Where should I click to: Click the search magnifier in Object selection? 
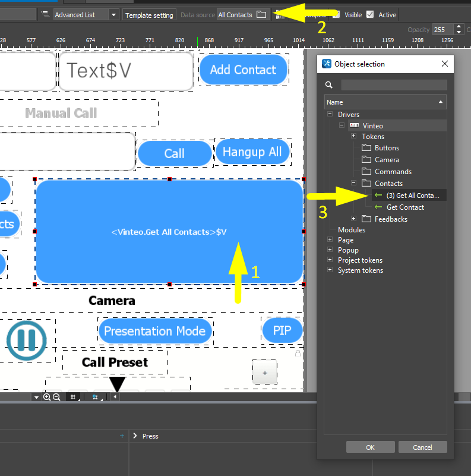coord(329,85)
